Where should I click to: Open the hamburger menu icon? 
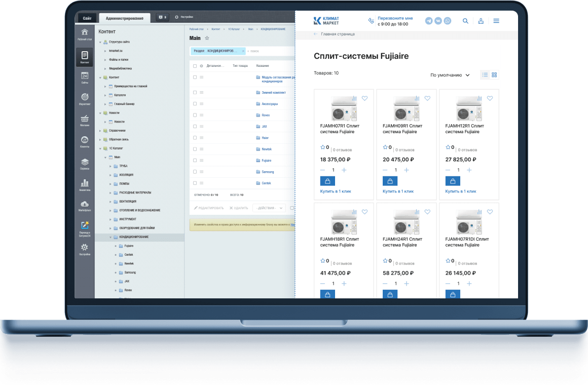click(x=496, y=21)
